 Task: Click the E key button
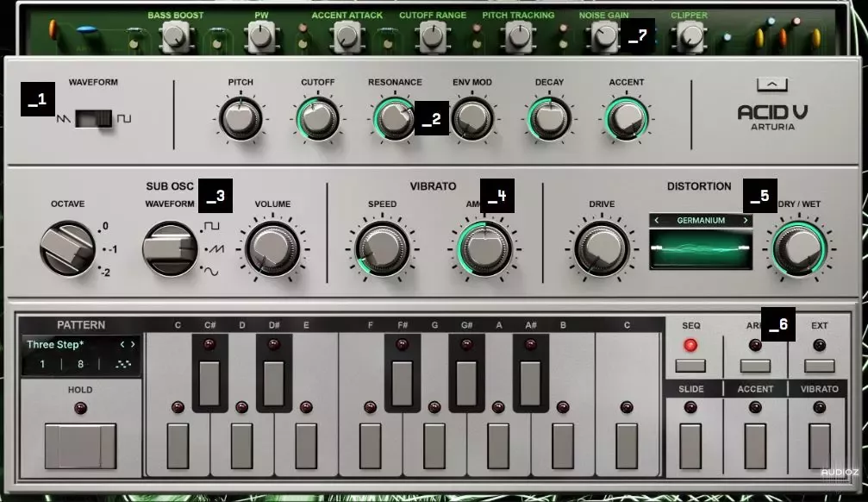click(306, 446)
